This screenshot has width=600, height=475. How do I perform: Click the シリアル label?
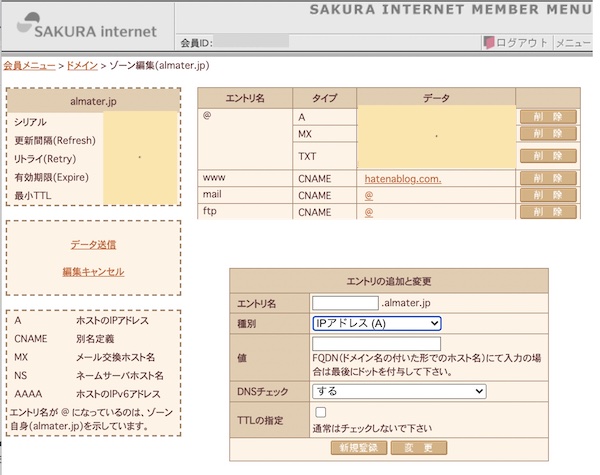click(x=30, y=122)
